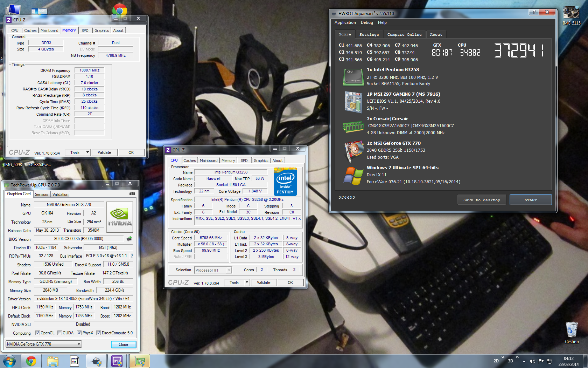Click the Chrome icon on the taskbar
Screen dimensions: 588x368
pyautogui.click(x=31, y=361)
